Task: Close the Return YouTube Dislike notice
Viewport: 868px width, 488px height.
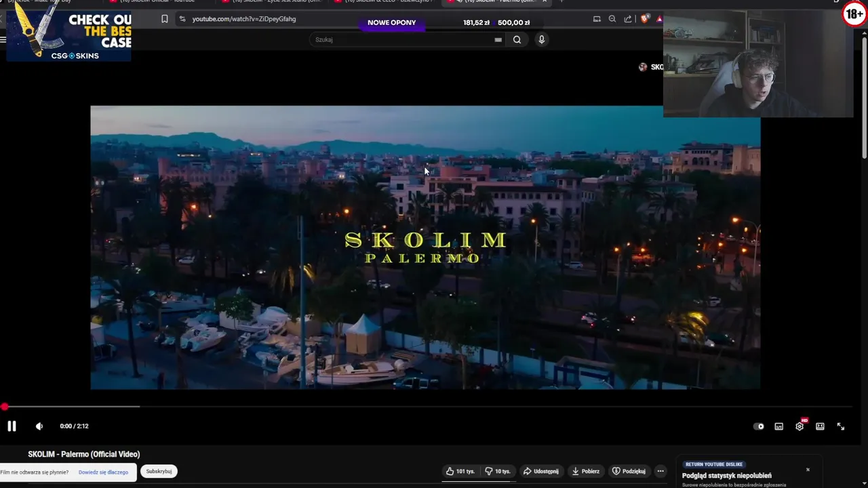Action: pos(808,469)
